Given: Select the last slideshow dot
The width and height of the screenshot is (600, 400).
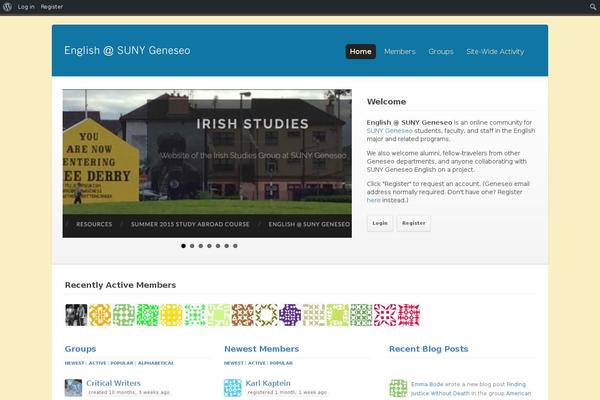Looking at the screenshot, I should 235,246.
